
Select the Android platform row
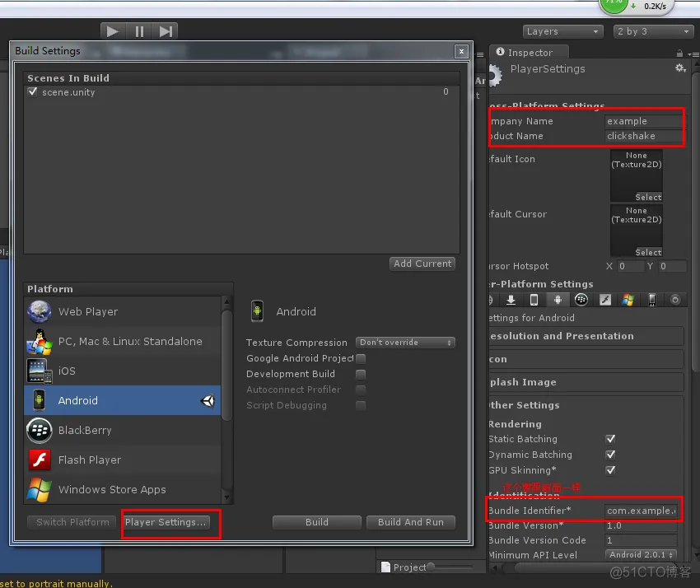point(123,400)
